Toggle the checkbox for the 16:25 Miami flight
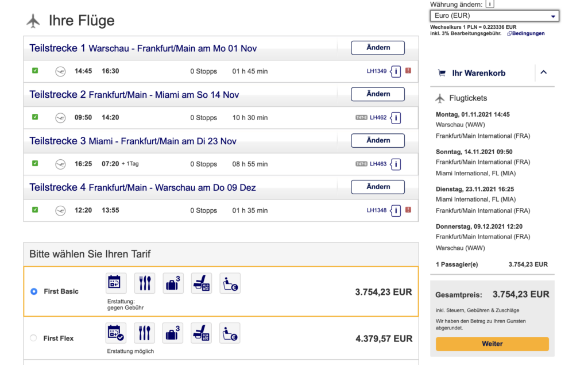Screen dimensions: 588x365 click(35, 163)
